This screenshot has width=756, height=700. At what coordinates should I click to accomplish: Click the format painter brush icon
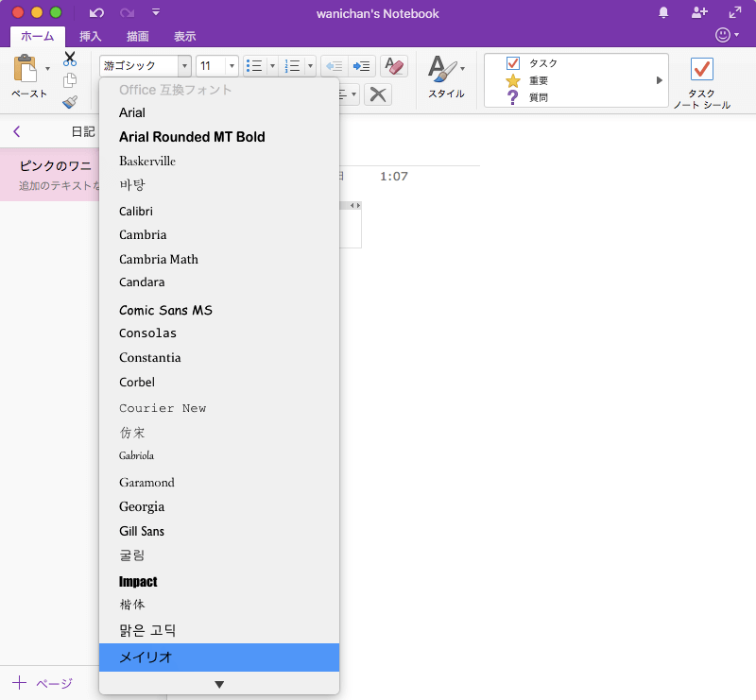tap(70, 102)
